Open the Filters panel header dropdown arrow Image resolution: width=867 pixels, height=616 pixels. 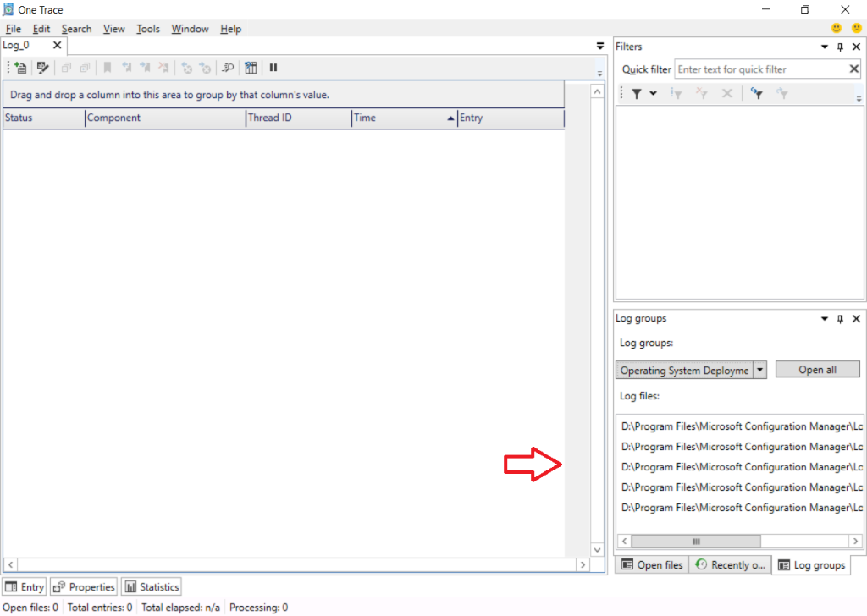pyautogui.click(x=824, y=47)
